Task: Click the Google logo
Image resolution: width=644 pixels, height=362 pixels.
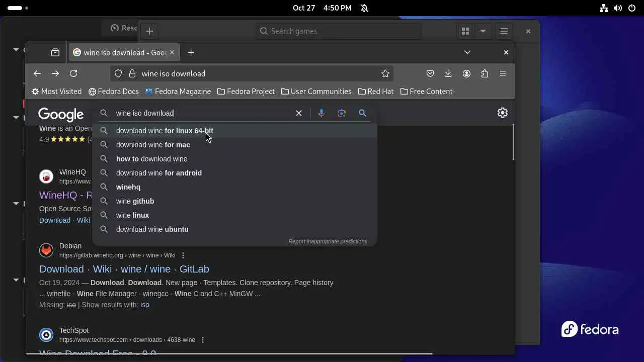Action: click(x=61, y=115)
